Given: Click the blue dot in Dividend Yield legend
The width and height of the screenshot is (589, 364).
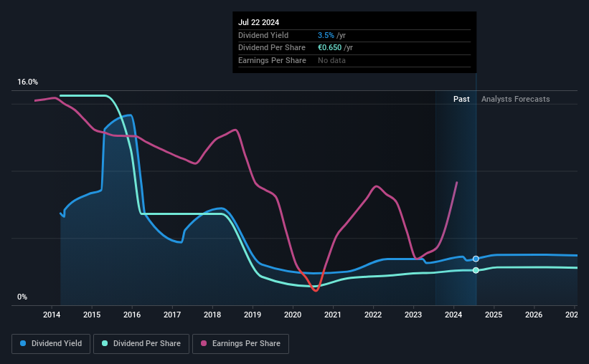Looking at the screenshot, I should (x=23, y=343).
